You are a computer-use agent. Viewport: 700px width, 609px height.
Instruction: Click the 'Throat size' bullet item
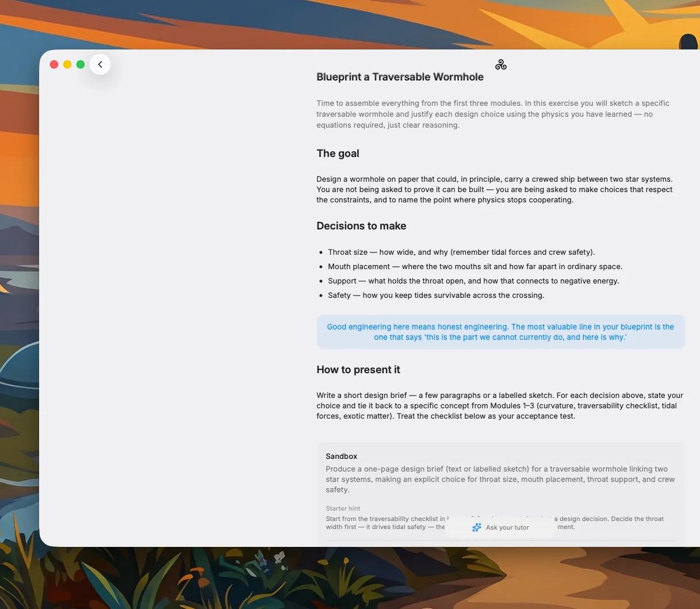[x=461, y=252]
